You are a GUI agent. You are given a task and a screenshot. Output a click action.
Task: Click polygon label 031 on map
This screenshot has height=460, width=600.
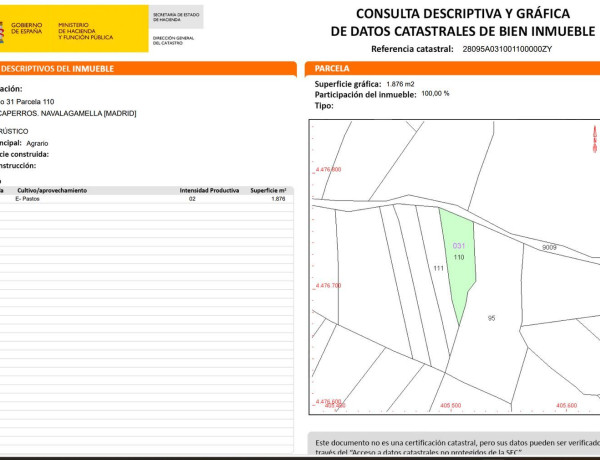coord(458,246)
